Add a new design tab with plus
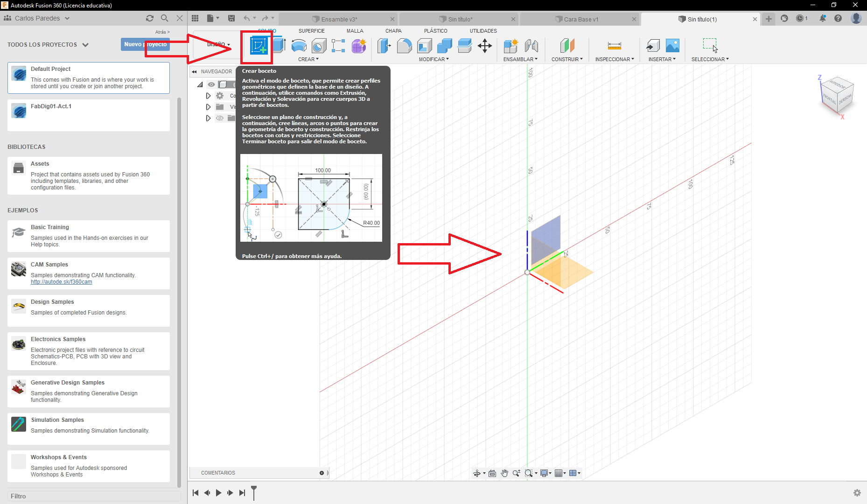The height and width of the screenshot is (504, 867). pyautogui.click(x=769, y=19)
